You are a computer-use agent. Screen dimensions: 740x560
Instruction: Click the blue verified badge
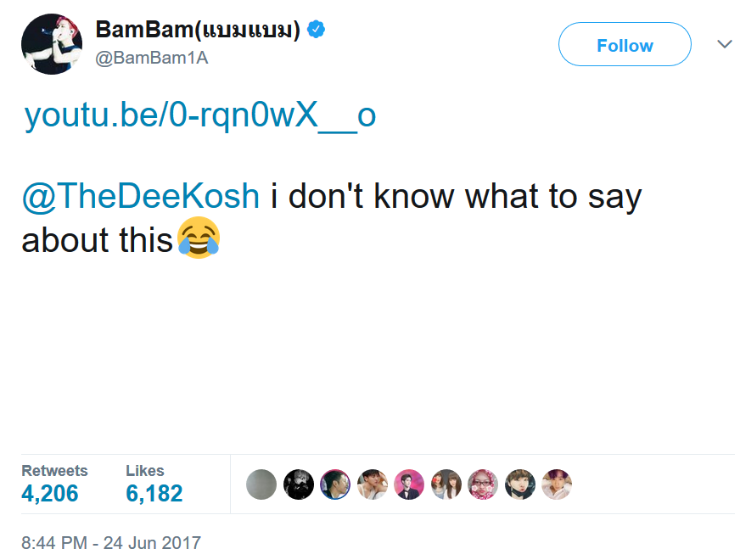tap(316, 30)
